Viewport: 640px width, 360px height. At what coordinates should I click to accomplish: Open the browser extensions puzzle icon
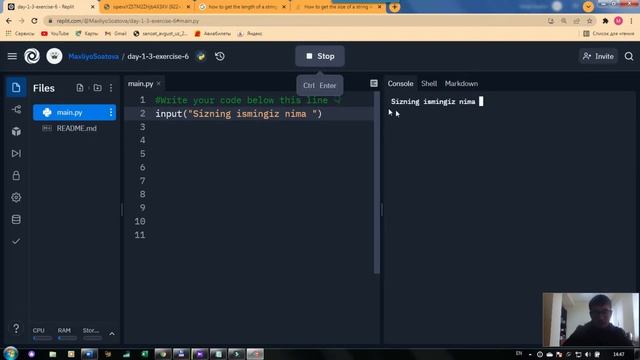point(605,21)
